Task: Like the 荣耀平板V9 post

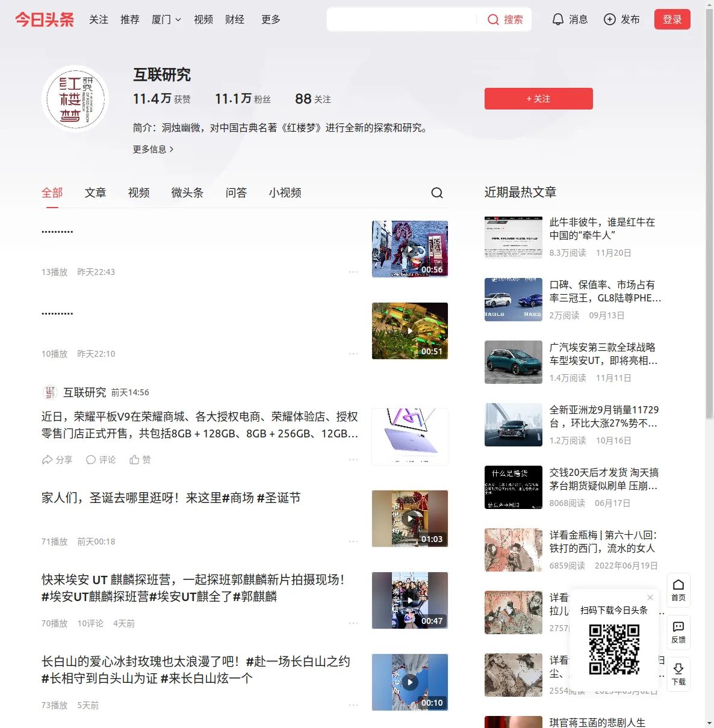Action: [x=140, y=460]
